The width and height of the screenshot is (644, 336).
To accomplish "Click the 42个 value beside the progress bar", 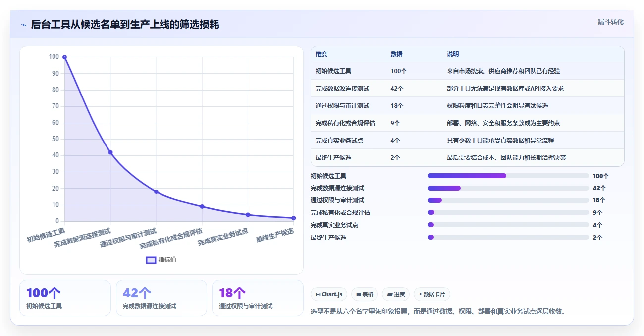I will (599, 188).
